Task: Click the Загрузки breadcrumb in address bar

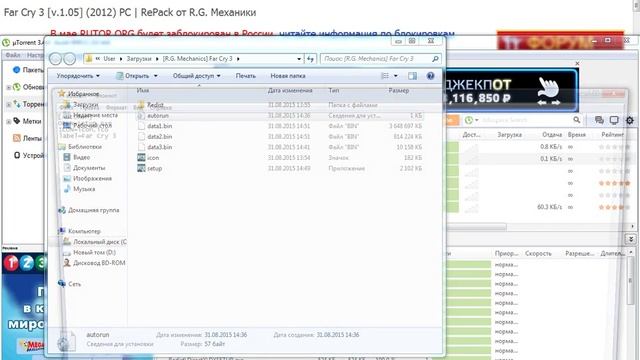Action: [139, 59]
